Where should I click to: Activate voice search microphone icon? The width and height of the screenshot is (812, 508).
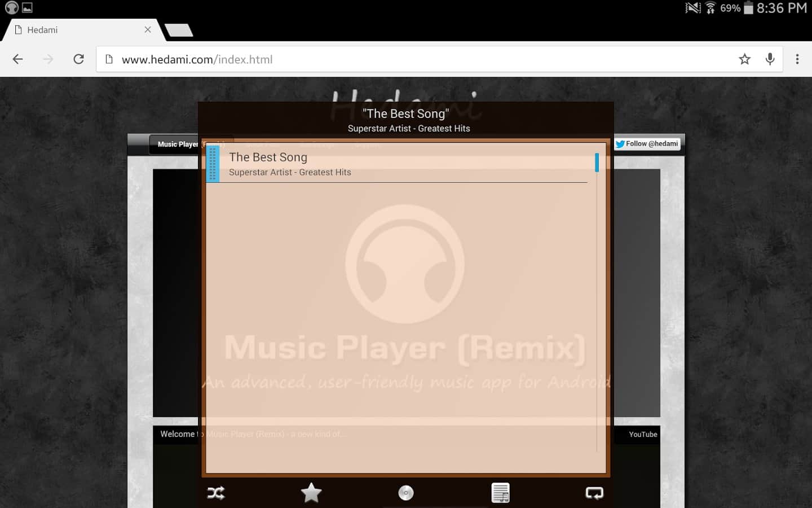[770, 59]
